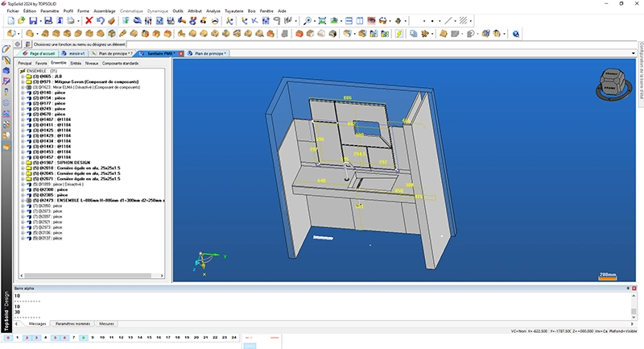Click the Print icon in toolbar
Image resolution: width=644 pixels, height=349 pixels.
click(x=71, y=20)
